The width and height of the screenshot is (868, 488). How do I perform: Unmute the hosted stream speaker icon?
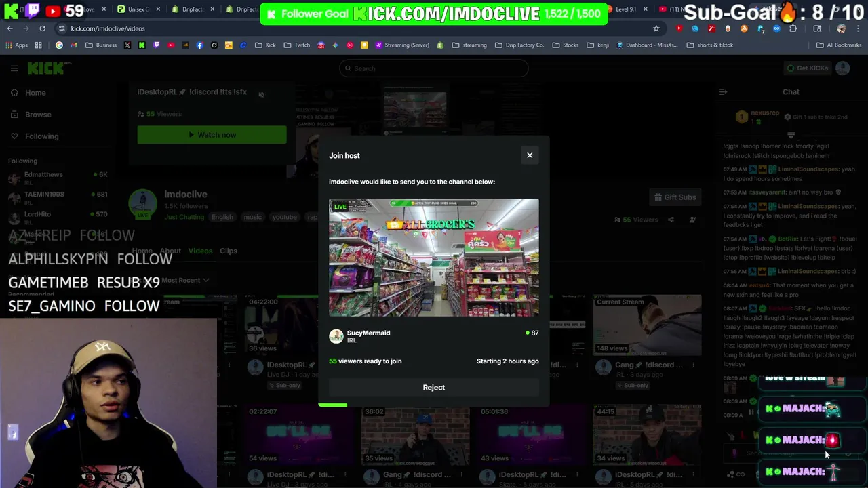click(x=261, y=95)
